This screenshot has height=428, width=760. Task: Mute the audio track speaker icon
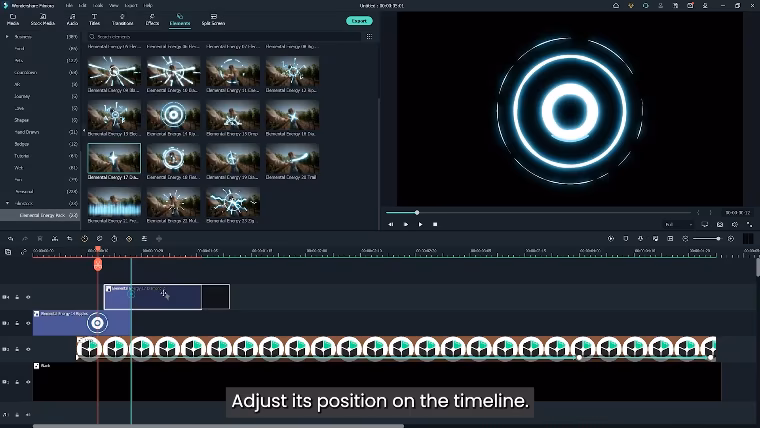click(x=28, y=414)
